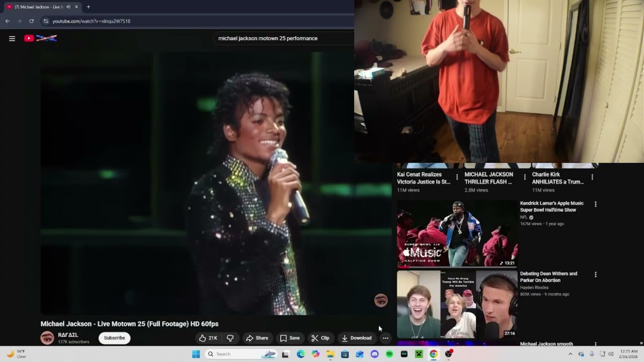The image size is (644, 362).
Task: Click the youtube.com address bar URL
Action: click(x=91, y=21)
